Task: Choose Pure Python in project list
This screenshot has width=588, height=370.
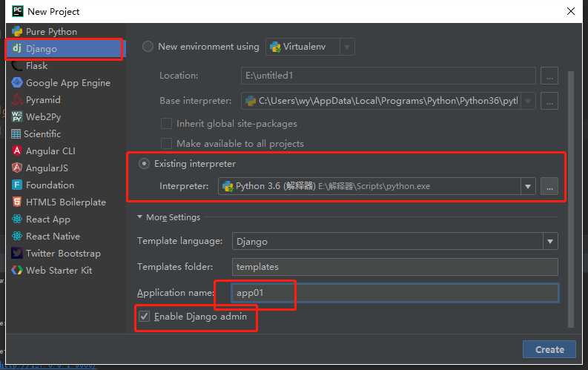Action: [x=51, y=31]
